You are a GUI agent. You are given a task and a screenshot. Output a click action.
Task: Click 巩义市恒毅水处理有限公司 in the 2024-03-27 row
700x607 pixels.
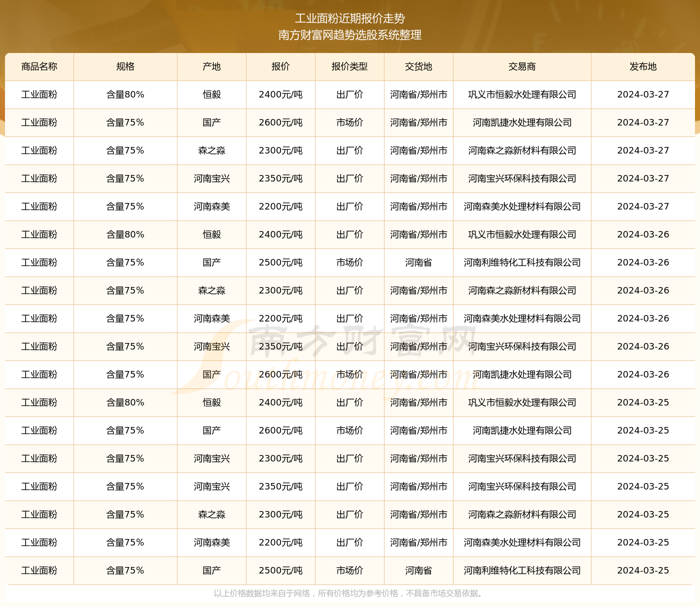(522, 94)
